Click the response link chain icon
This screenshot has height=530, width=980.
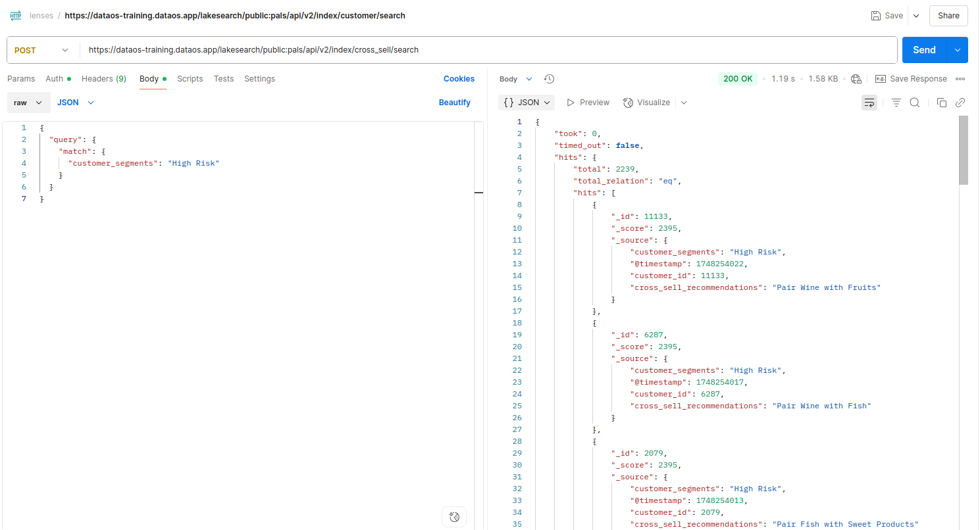[960, 103]
